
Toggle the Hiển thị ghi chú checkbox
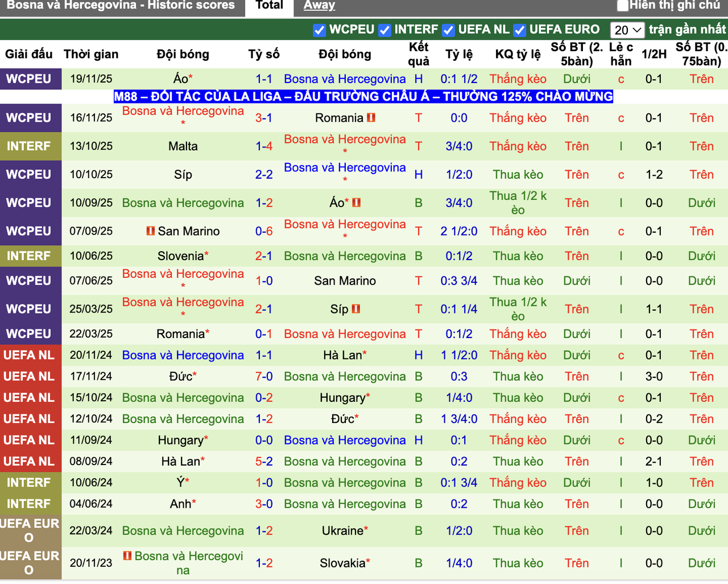[623, 6]
